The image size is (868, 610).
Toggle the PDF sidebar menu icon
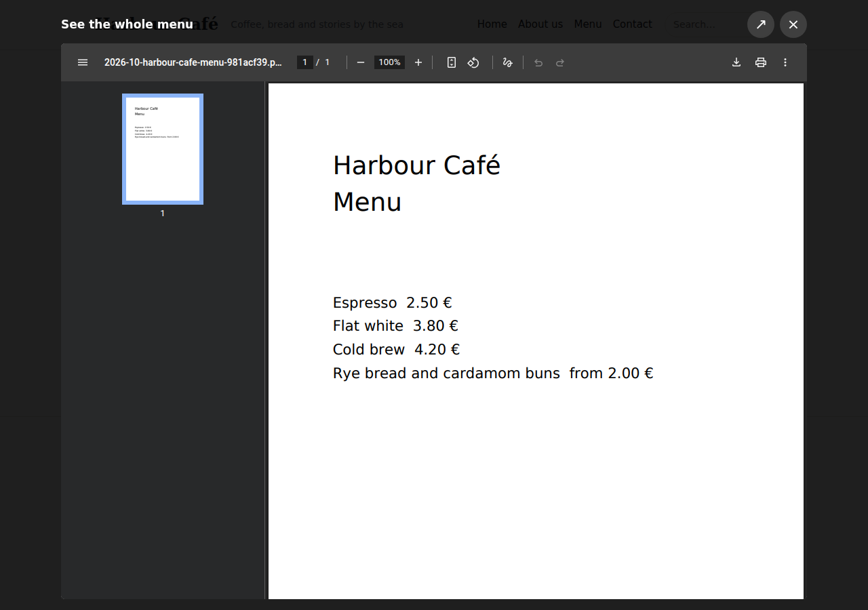click(x=83, y=62)
